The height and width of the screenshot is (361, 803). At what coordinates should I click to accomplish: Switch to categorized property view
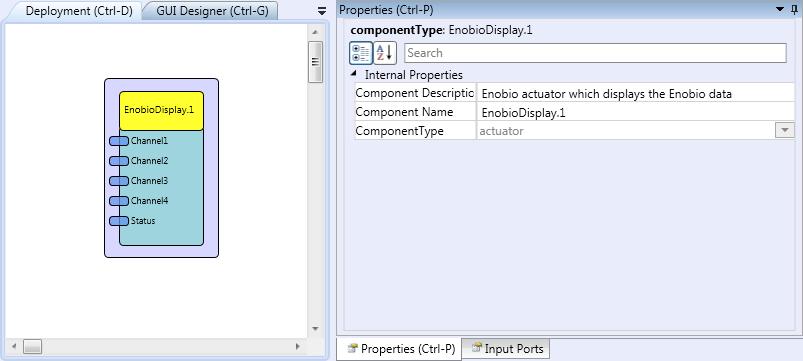[361, 53]
